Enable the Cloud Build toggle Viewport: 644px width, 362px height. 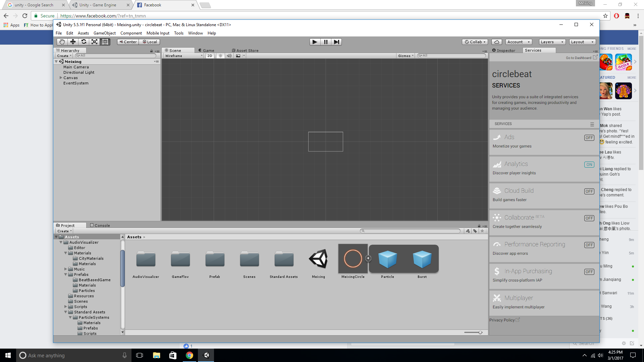click(589, 191)
